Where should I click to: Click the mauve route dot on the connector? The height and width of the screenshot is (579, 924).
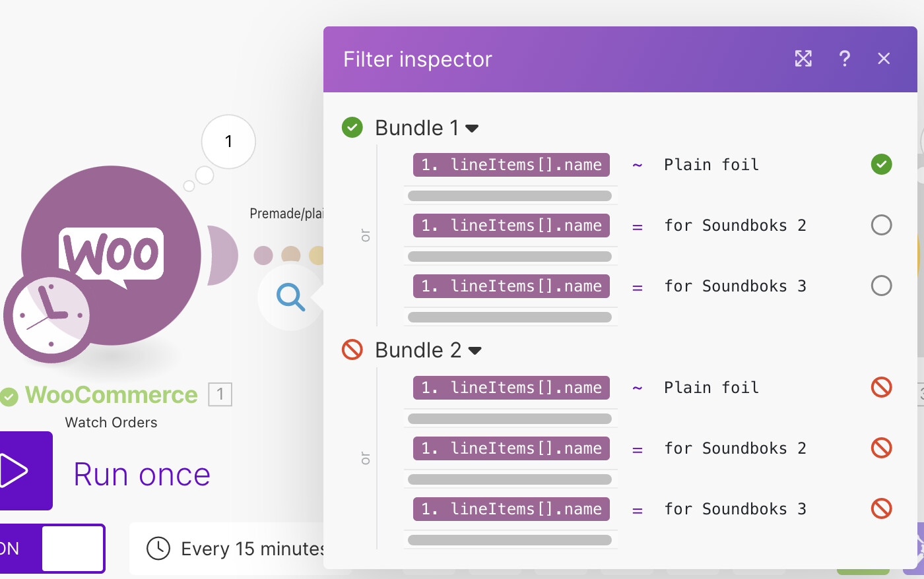(263, 255)
